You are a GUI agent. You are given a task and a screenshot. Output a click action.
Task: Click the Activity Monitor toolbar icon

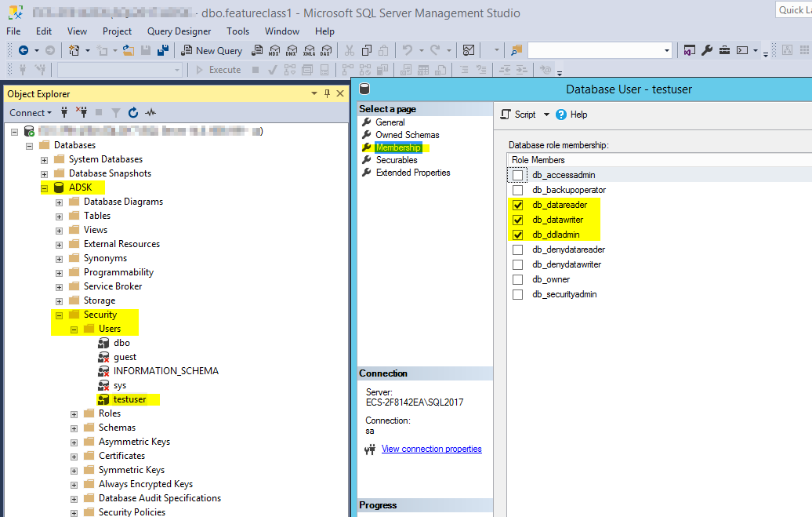[469, 50]
